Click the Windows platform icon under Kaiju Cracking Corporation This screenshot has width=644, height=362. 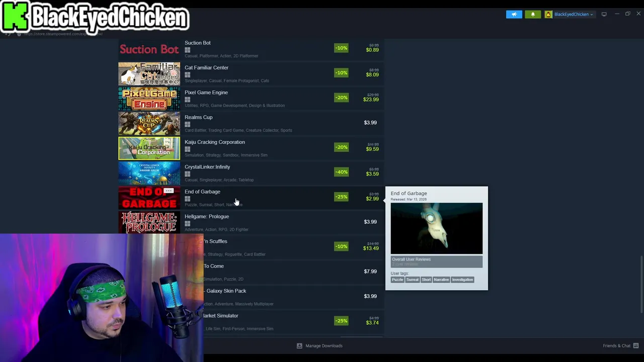(187, 149)
